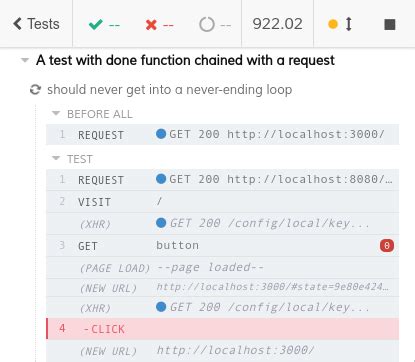The image size is (415, 362).
Task: Select the localhost:8080 REQUEST command
Action: pyautogui.click(x=222, y=180)
